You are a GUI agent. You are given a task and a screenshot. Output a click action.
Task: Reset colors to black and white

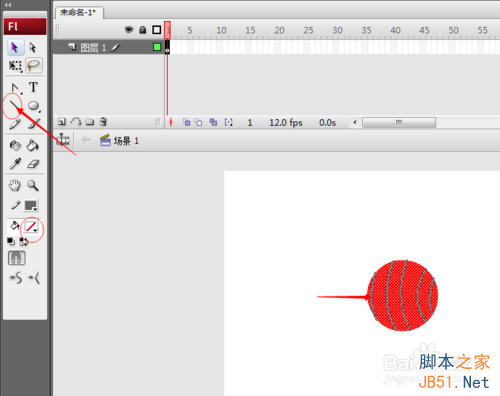tap(11, 241)
